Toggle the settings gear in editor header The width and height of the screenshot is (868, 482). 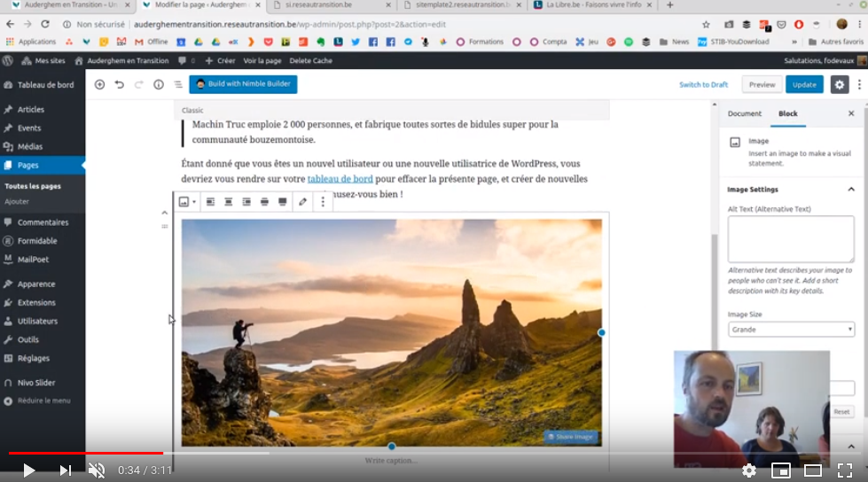tap(840, 85)
